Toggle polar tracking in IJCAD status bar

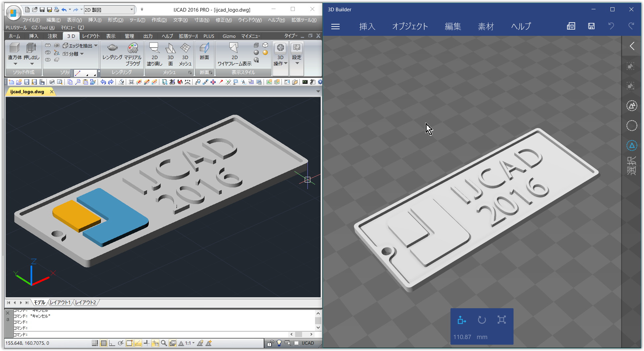121,343
